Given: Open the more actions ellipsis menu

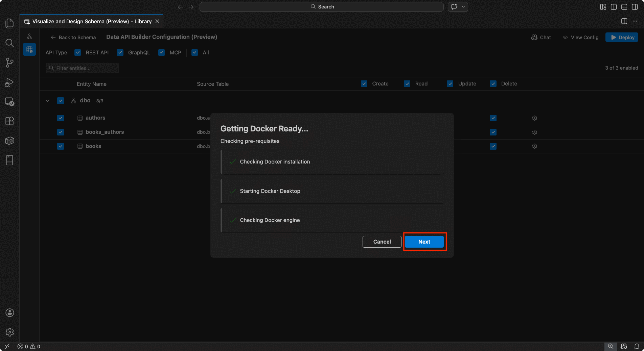Looking at the screenshot, I should pos(635,21).
